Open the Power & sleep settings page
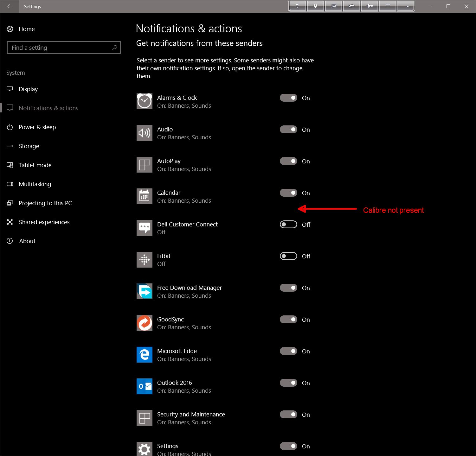476x456 pixels. 37,127
